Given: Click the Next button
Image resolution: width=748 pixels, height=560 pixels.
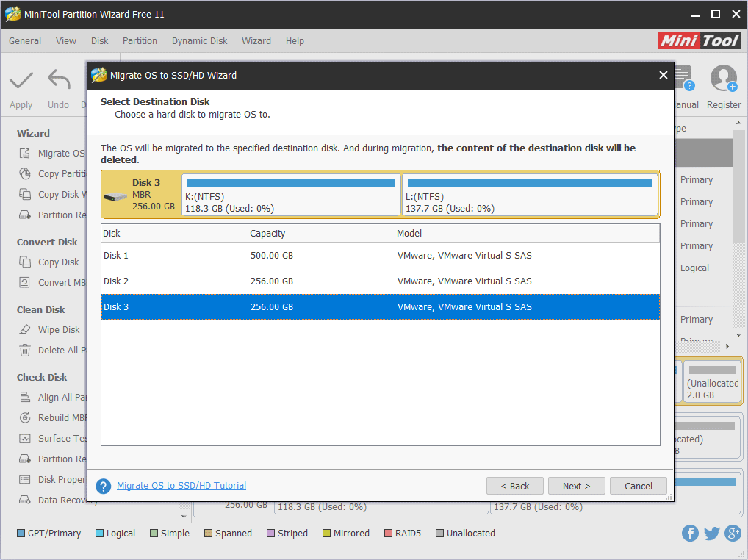Looking at the screenshot, I should 576,486.
